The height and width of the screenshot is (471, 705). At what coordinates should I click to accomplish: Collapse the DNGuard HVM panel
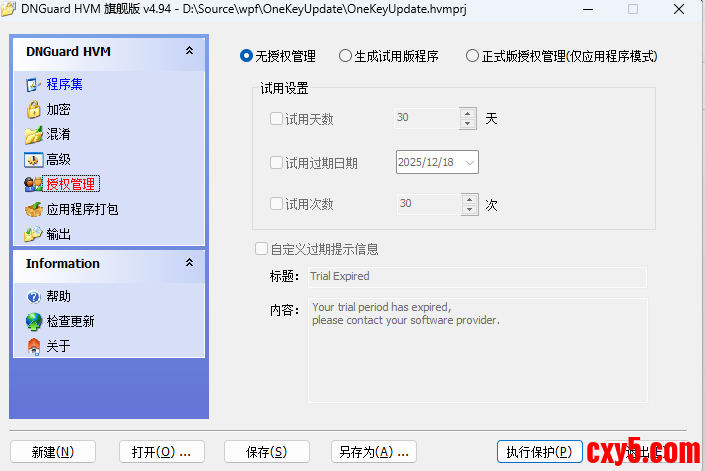[190, 51]
